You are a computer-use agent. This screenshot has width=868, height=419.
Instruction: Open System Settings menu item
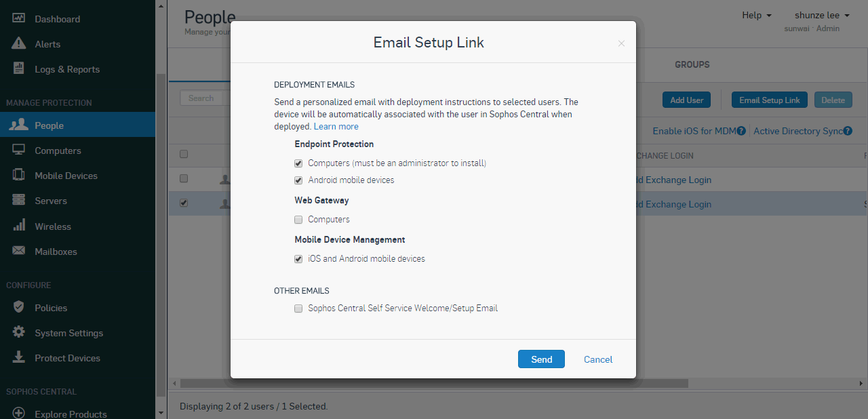tap(68, 333)
